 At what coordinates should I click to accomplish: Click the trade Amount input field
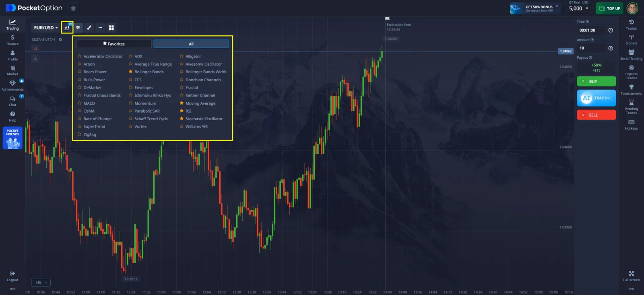tap(592, 48)
